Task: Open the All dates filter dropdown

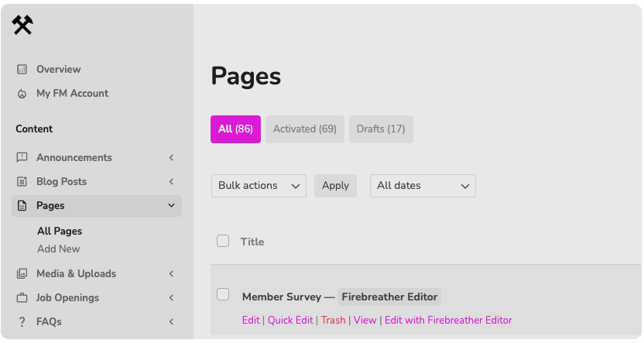Action: click(423, 186)
